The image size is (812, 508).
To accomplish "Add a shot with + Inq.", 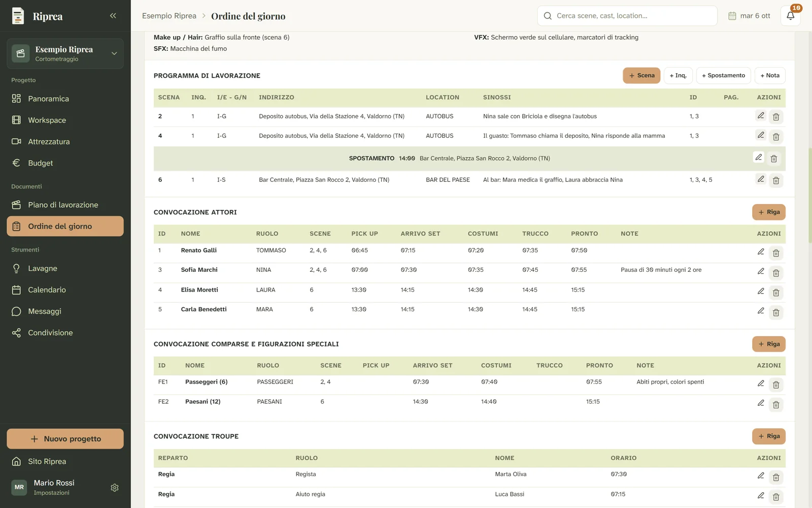I will tap(678, 75).
